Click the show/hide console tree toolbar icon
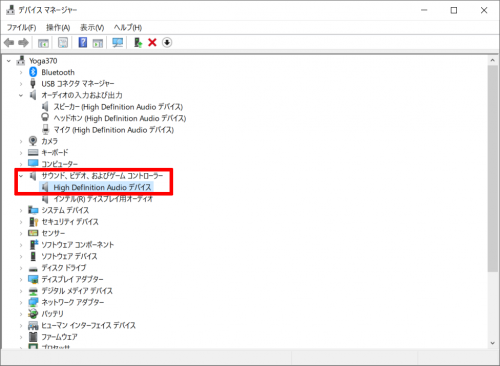 tap(43, 43)
